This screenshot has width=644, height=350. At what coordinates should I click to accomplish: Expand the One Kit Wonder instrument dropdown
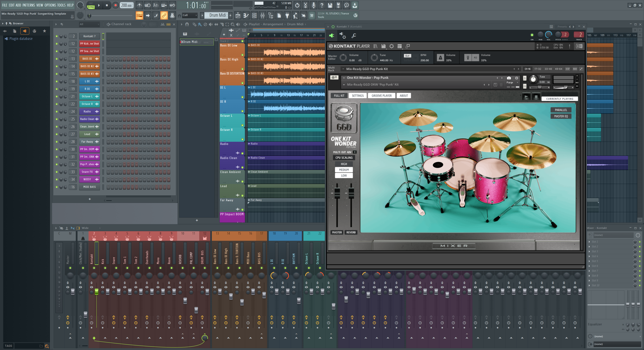coord(344,78)
